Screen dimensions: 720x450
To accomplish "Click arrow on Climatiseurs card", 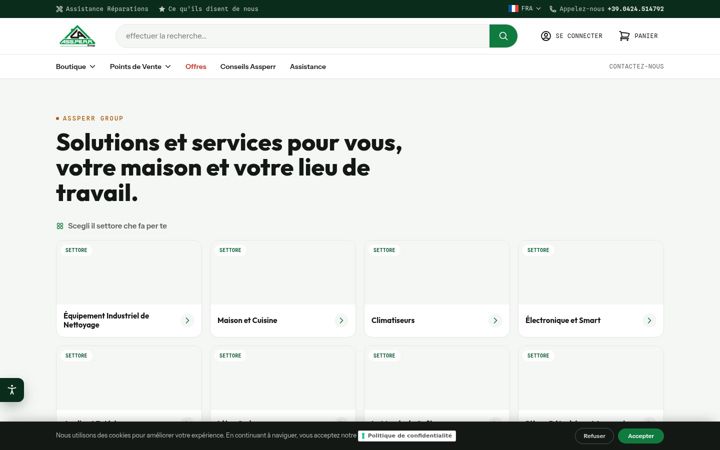I will (495, 320).
